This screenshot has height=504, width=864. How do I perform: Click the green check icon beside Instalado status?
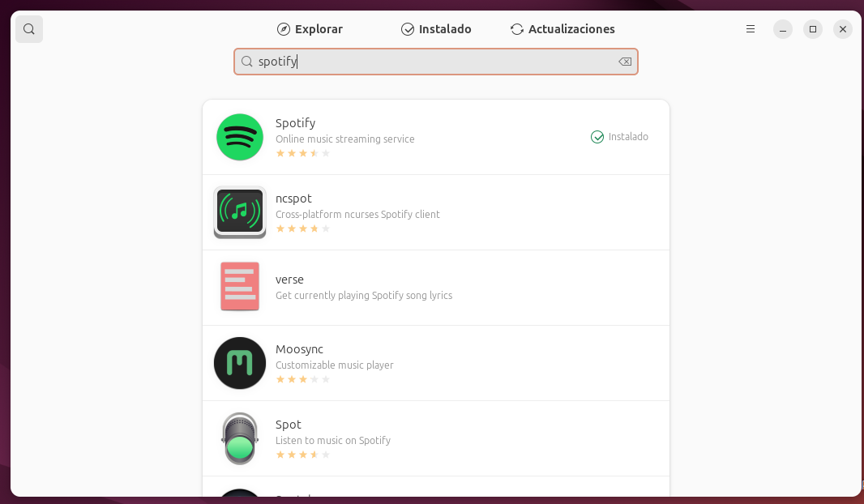597,137
